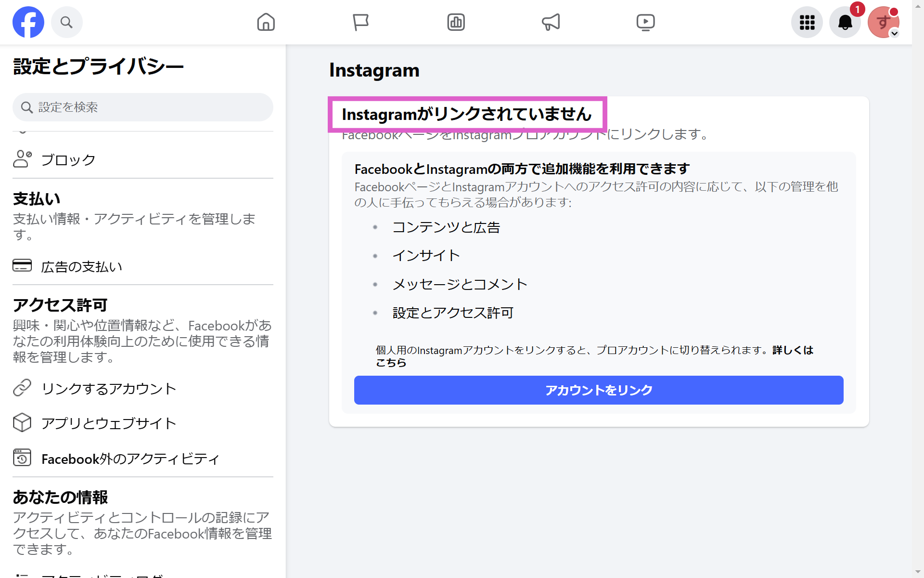
Task: Open アプリとウェブサイト settings
Action: (109, 423)
